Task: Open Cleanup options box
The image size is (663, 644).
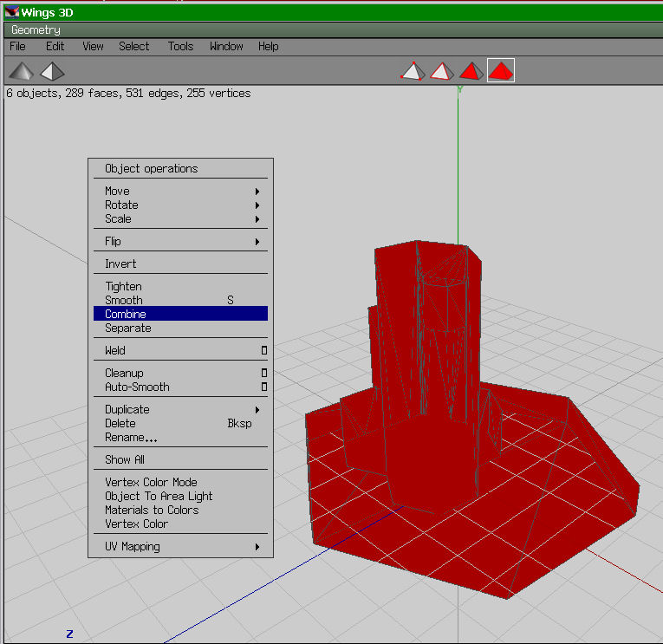Action: pyautogui.click(x=263, y=374)
